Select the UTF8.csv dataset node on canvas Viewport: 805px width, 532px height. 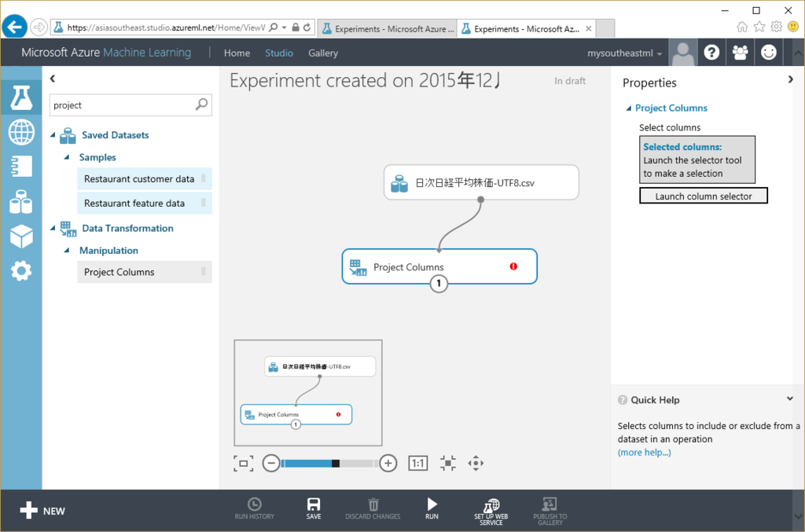481,182
